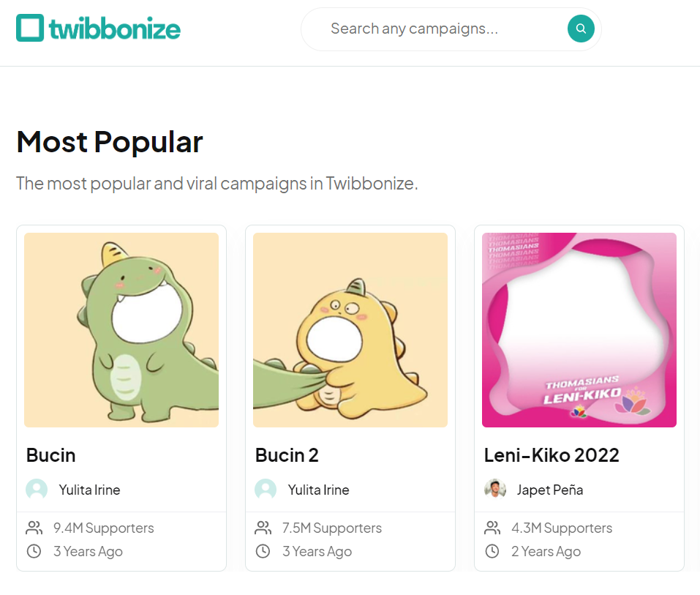Image resolution: width=700 pixels, height=595 pixels.
Task: Open the green dinosaur Bucin thumbnail
Action: coord(121,330)
